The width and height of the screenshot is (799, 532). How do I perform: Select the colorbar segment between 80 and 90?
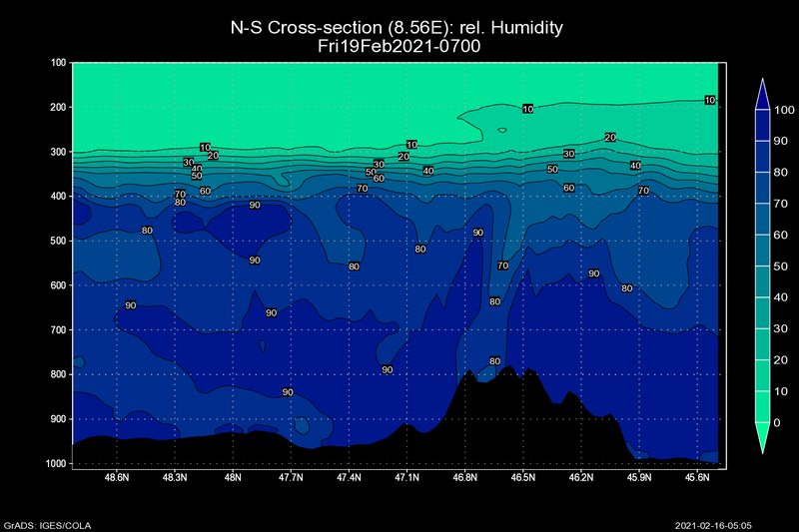pyautogui.click(x=762, y=157)
